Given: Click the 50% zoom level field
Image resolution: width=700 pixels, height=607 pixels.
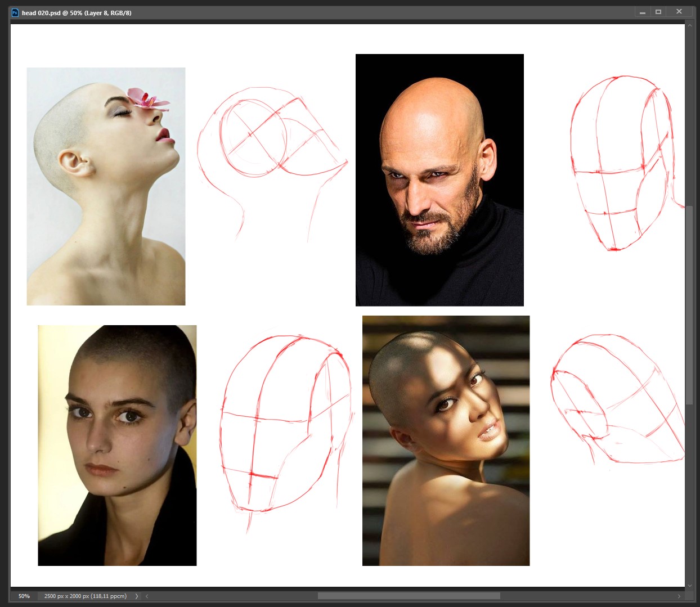Looking at the screenshot, I should (24, 596).
